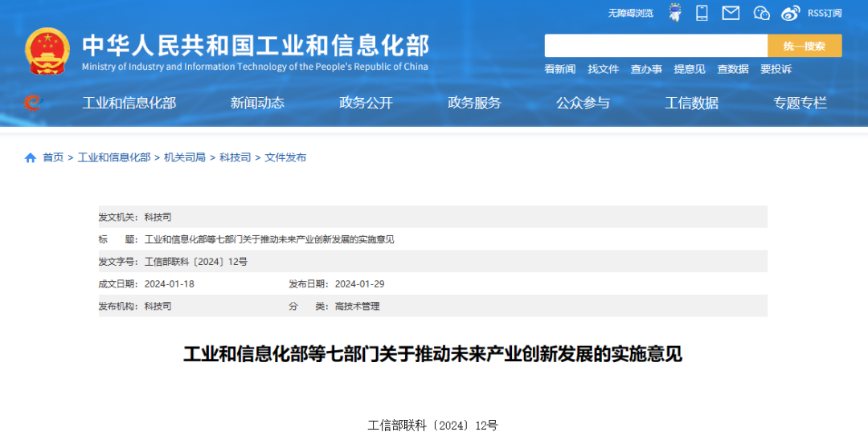Click the 无障碍浏览 accessibility link
The height and width of the screenshot is (440, 868).
pyautogui.click(x=630, y=13)
